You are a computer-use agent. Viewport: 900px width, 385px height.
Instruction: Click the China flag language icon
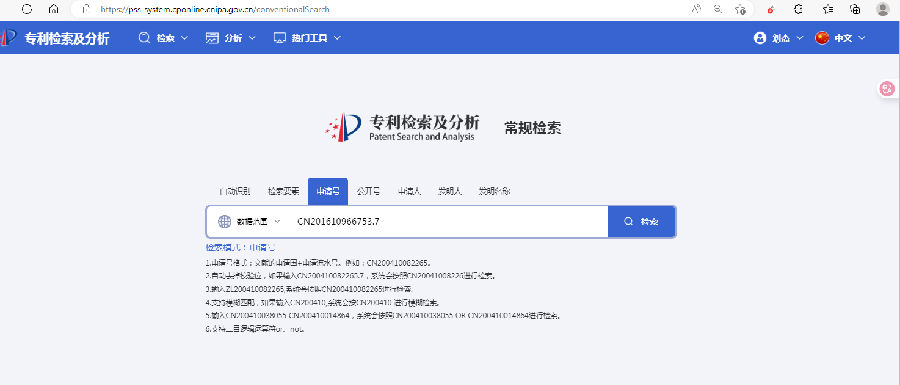coord(823,38)
